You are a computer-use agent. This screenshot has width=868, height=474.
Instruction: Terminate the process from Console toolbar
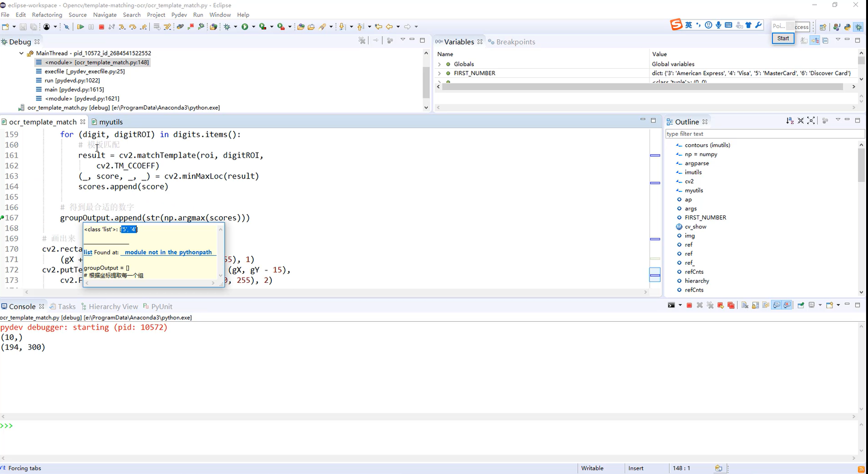tap(689, 305)
